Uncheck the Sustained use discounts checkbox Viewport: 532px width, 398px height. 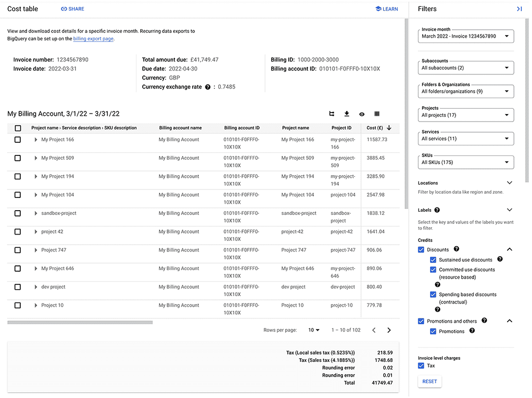coord(433,260)
